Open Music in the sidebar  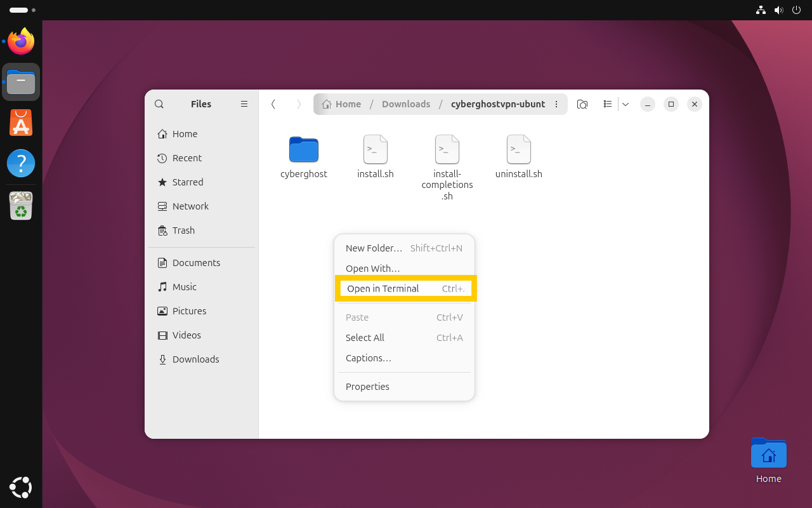[202, 287]
